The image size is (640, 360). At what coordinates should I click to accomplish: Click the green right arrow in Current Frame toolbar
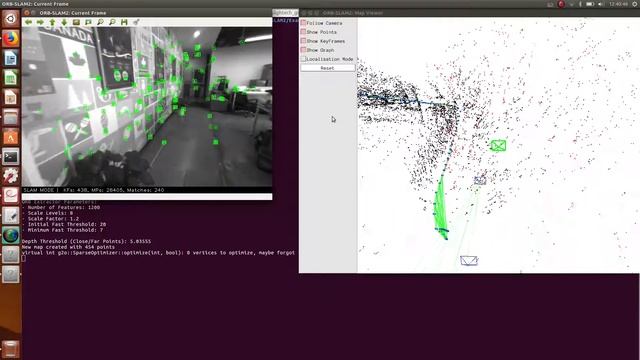pos(40,22)
